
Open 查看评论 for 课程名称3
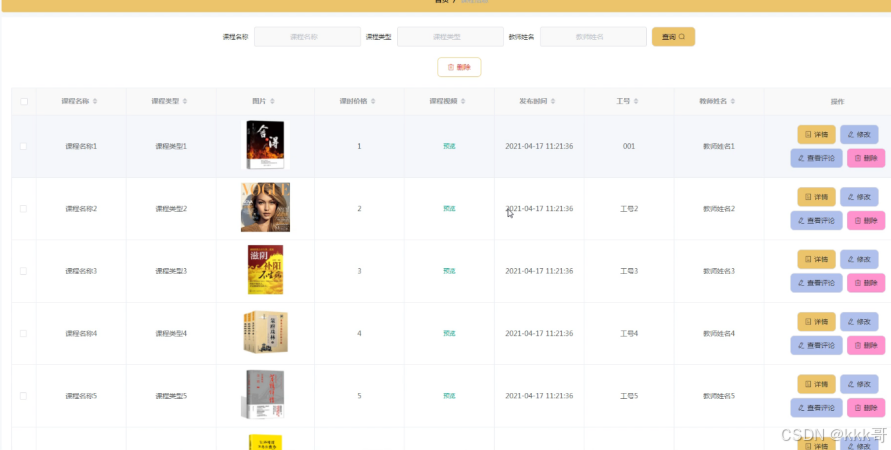pos(817,283)
